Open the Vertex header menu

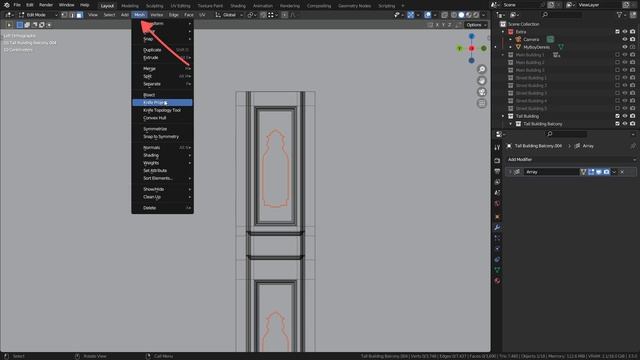[x=156, y=15]
